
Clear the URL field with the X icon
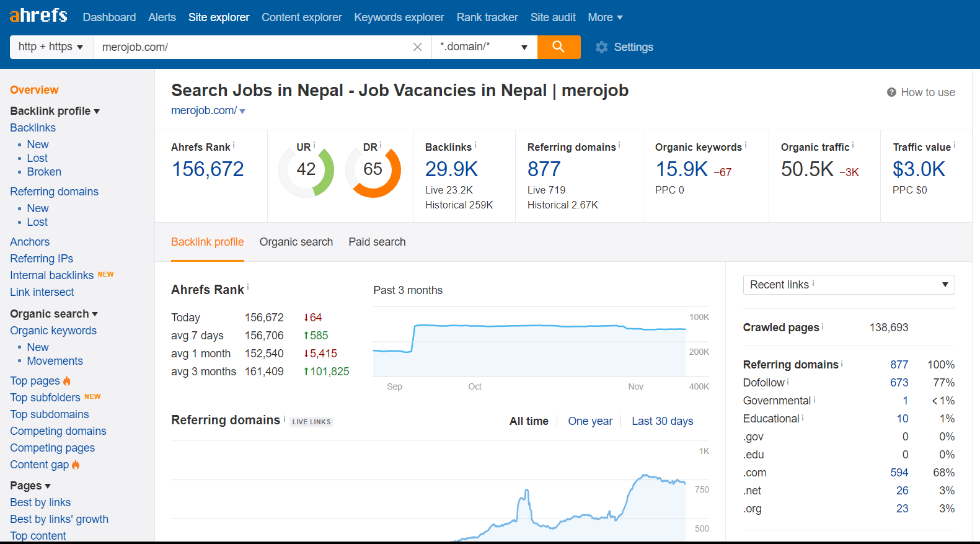click(x=417, y=47)
